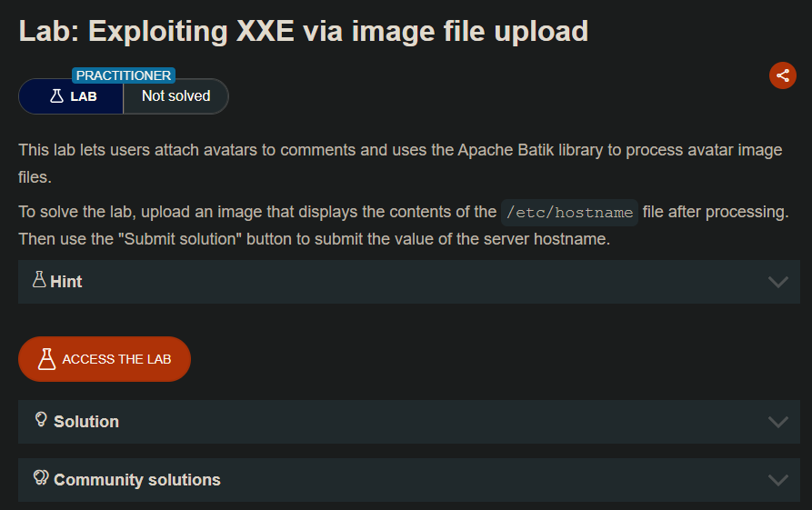Open the Hint panel by its label
The height and width of the screenshot is (510, 812).
pos(66,282)
